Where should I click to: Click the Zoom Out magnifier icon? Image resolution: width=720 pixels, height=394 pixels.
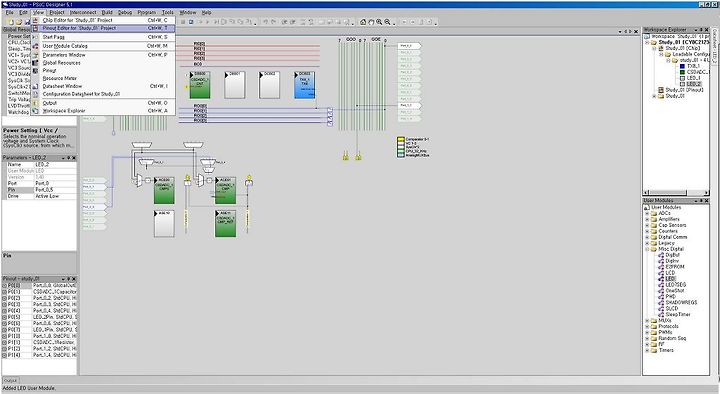tap(388, 22)
